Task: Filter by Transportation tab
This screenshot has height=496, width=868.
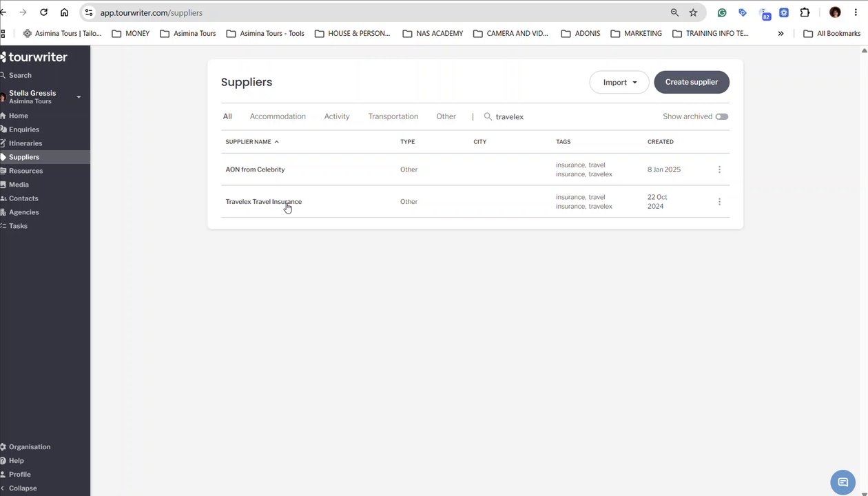Action: click(393, 116)
